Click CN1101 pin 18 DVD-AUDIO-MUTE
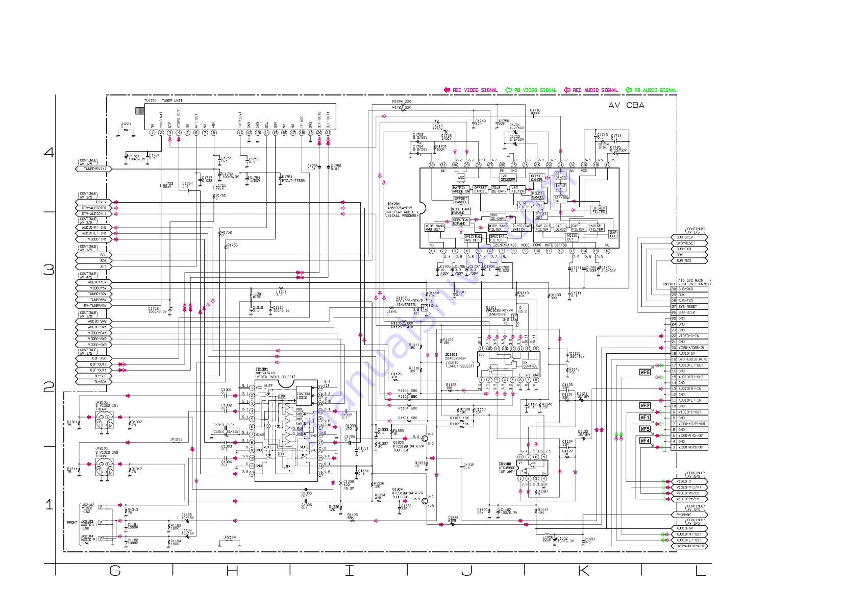Image resolution: width=868 pixels, height=608 pixels. coord(689,359)
